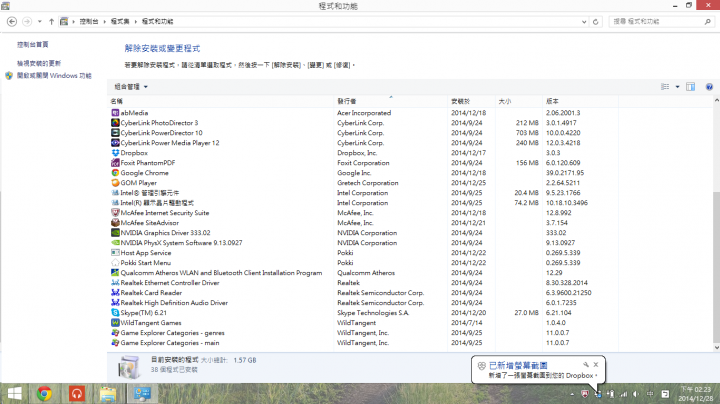This screenshot has height=404, width=720.
Task: Open the help question mark icon
Action: click(x=709, y=87)
